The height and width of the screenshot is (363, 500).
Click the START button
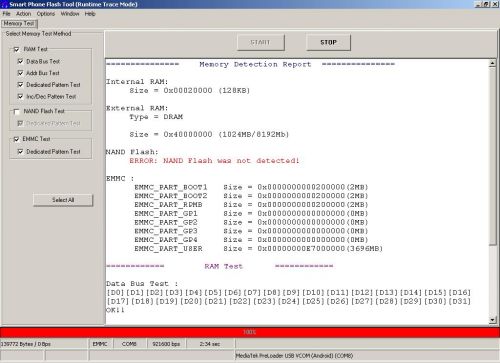tap(261, 42)
